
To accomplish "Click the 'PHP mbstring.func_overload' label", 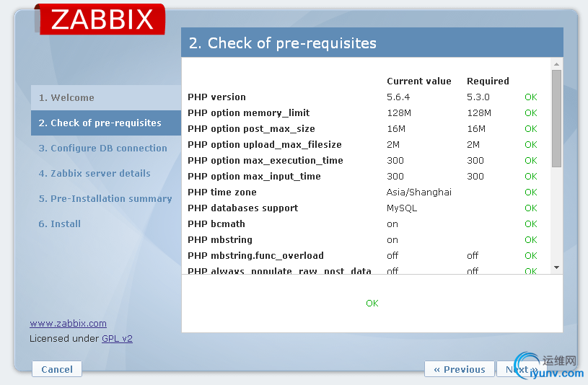I will [255, 256].
